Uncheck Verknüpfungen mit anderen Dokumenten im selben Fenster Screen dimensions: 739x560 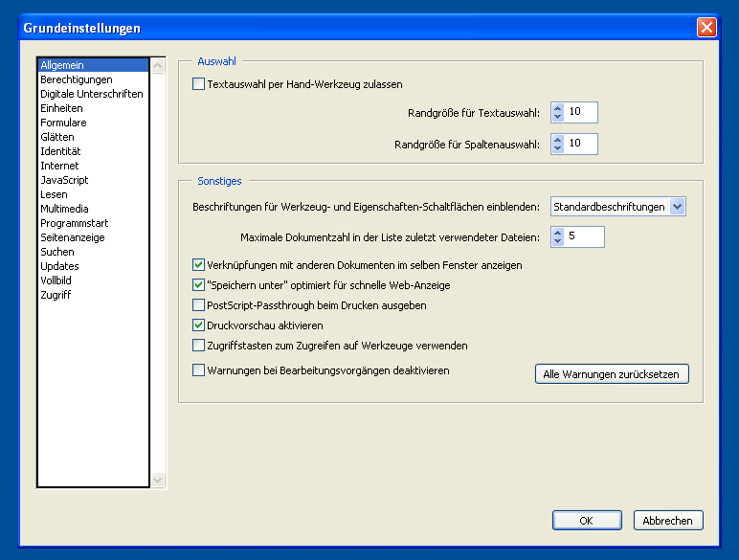198,265
